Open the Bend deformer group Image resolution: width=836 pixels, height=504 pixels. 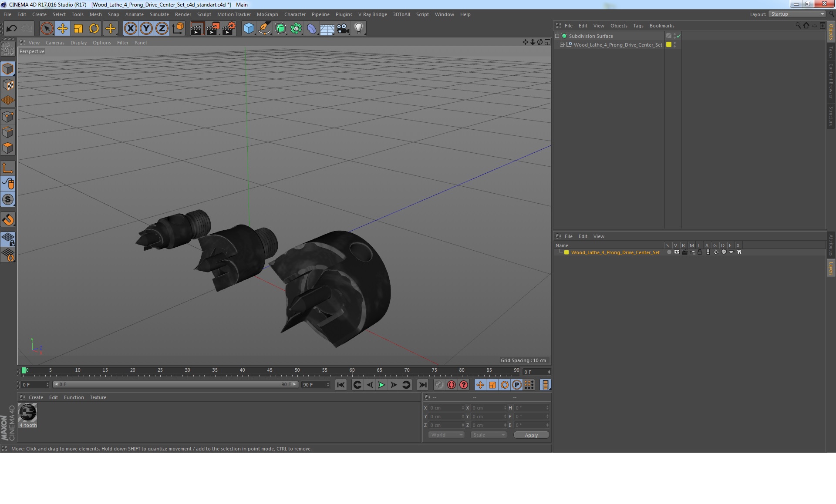click(312, 29)
